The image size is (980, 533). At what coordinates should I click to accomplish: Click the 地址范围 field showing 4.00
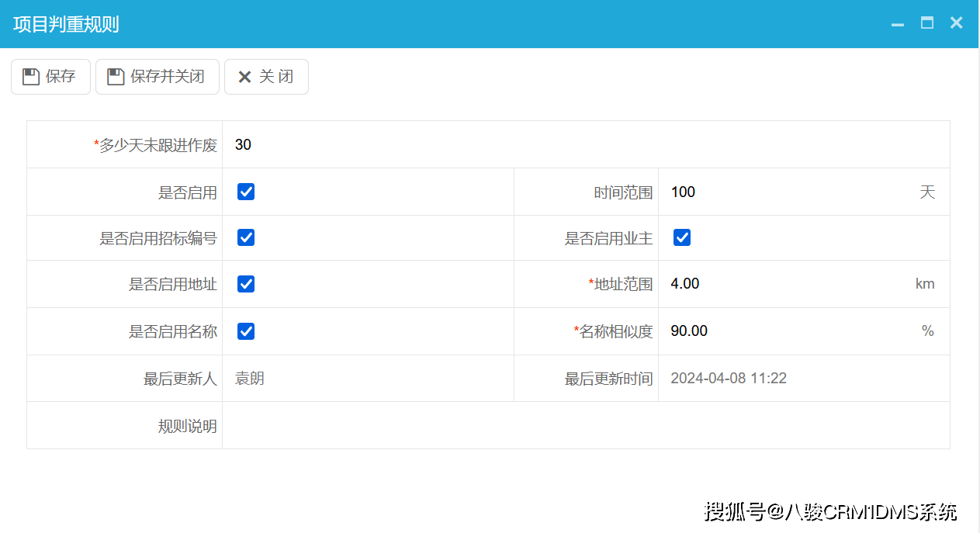point(784,284)
